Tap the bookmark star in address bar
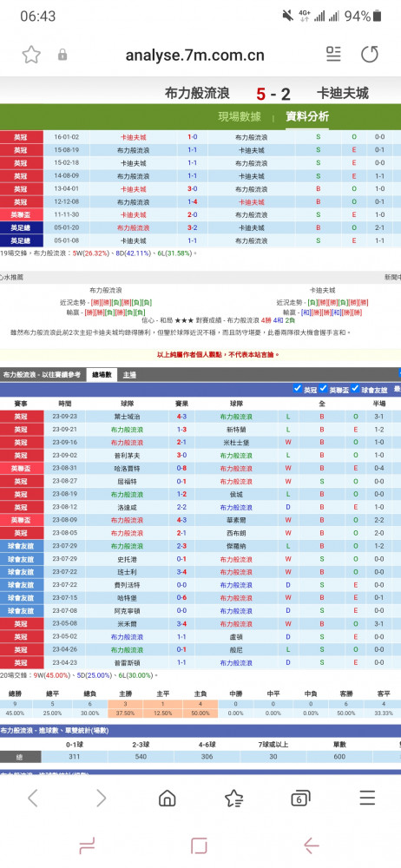This screenshot has height=868, width=401. [x=31, y=54]
